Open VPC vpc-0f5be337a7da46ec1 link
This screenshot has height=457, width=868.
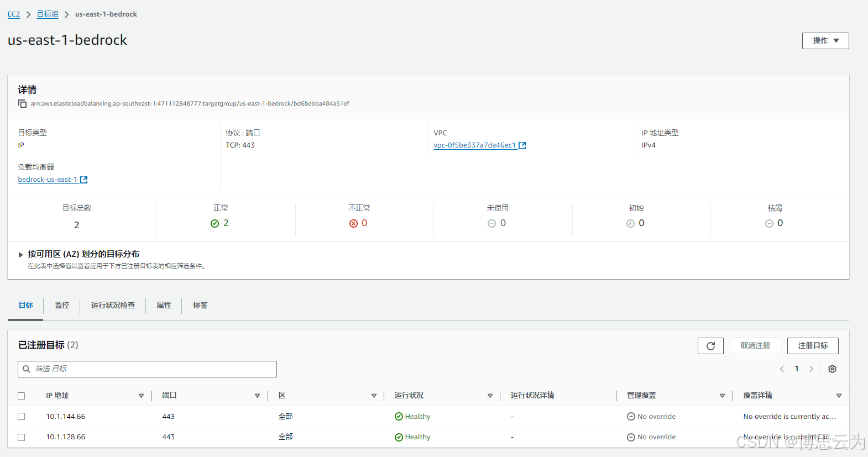click(x=474, y=145)
